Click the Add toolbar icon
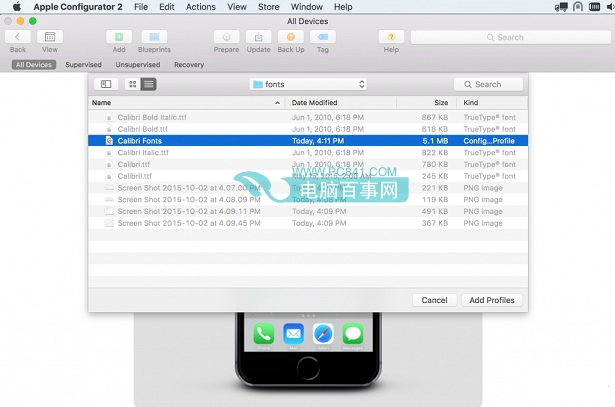 pos(119,37)
